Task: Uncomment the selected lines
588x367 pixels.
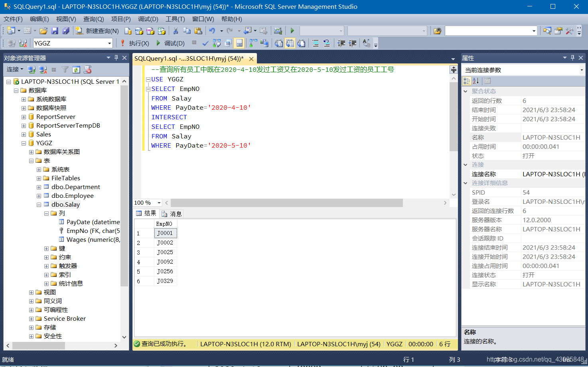Action: pos(326,43)
